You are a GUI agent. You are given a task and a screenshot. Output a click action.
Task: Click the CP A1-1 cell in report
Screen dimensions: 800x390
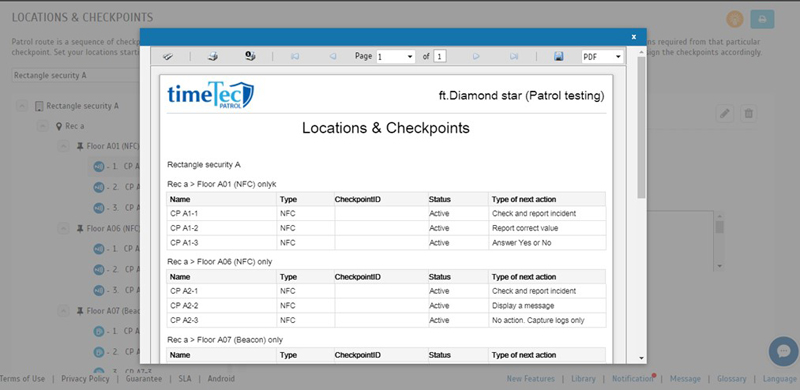pyautogui.click(x=222, y=213)
